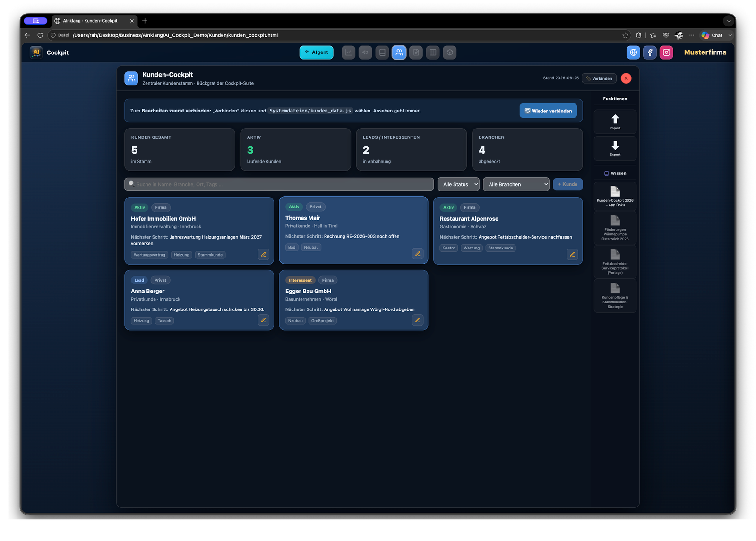Image resolution: width=756 pixels, height=541 pixels.
Task: Open a new browser tab with plus
Action: click(x=145, y=21)
